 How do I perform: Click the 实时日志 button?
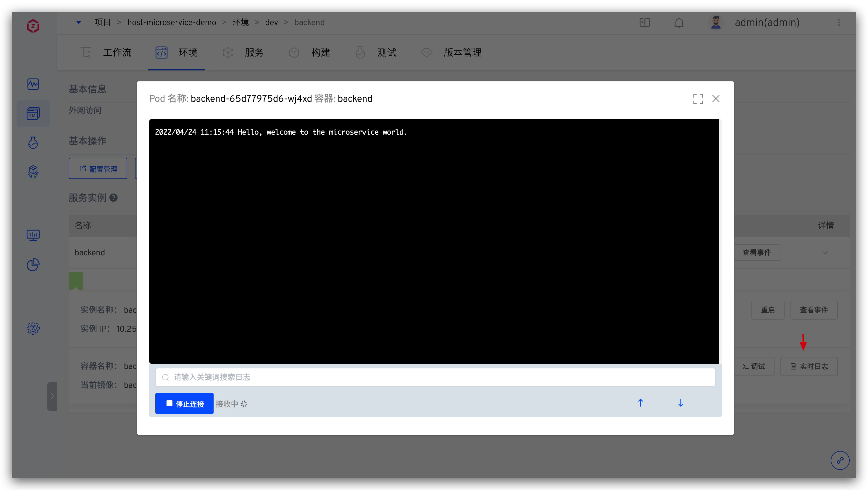click(x=809, y=366)
